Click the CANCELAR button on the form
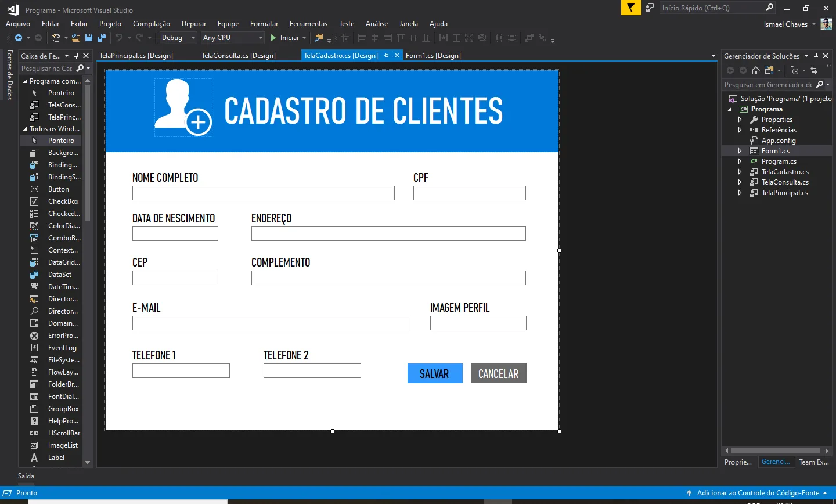Screen dimensions: 836x504 (498, 374)
